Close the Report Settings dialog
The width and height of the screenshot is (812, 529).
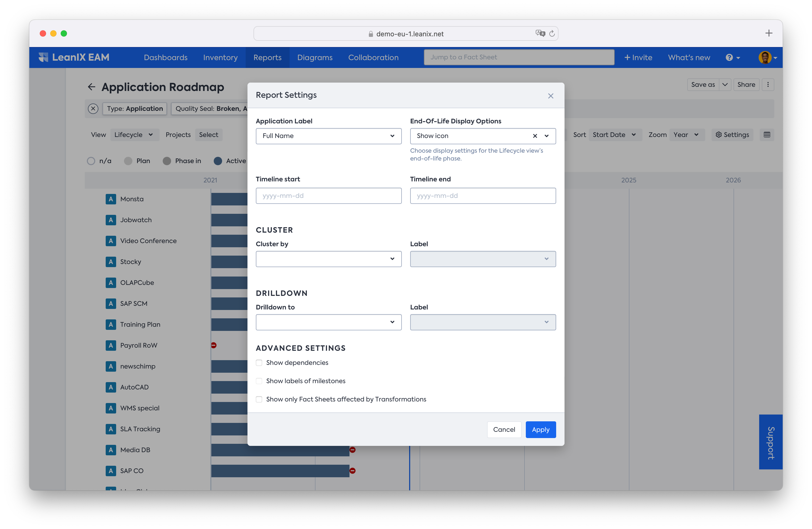(550, 96)
